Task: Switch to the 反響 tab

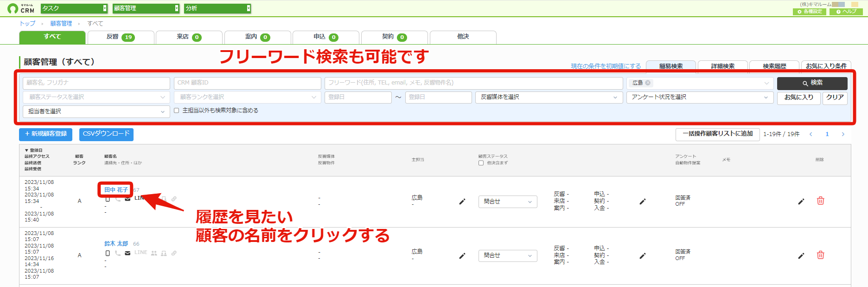Action: (121, 37)
